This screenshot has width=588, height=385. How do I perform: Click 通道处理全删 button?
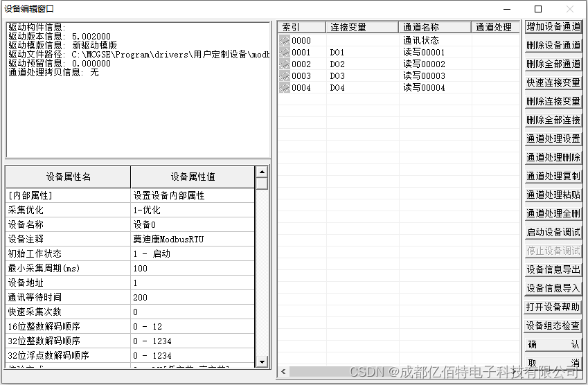553,214
